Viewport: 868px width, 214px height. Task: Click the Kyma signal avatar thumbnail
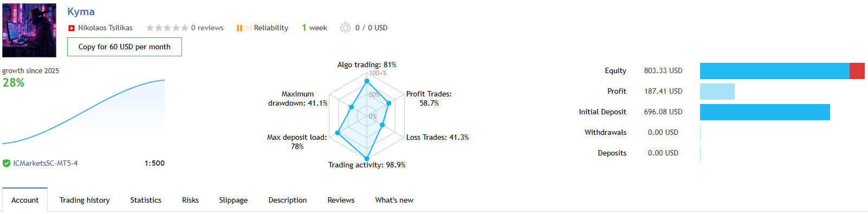(x=29, y=30)
